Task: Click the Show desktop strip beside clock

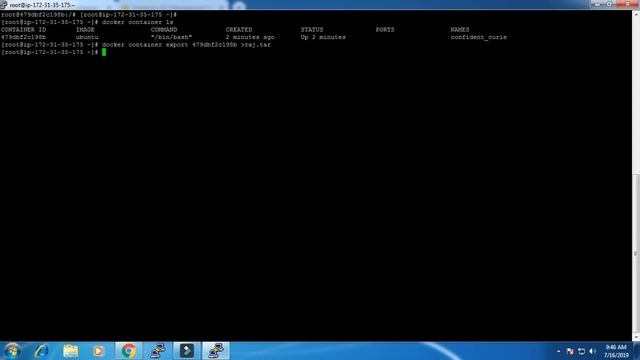Action: (637, 351)
